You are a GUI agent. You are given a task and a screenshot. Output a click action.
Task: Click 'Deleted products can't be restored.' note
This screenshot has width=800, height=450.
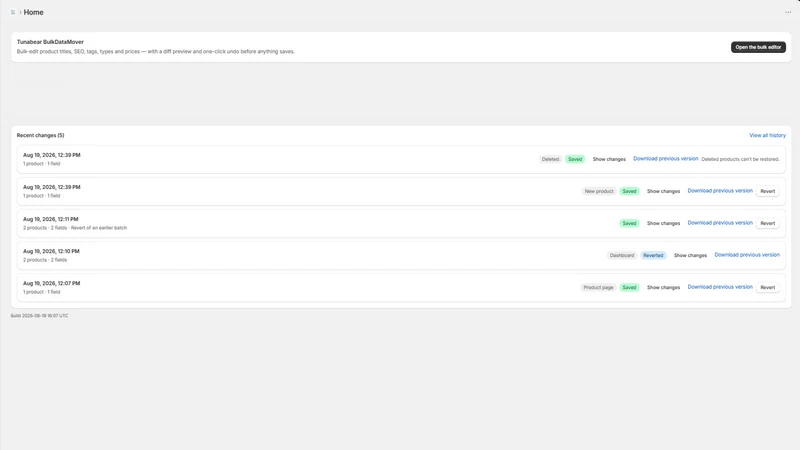740,159
